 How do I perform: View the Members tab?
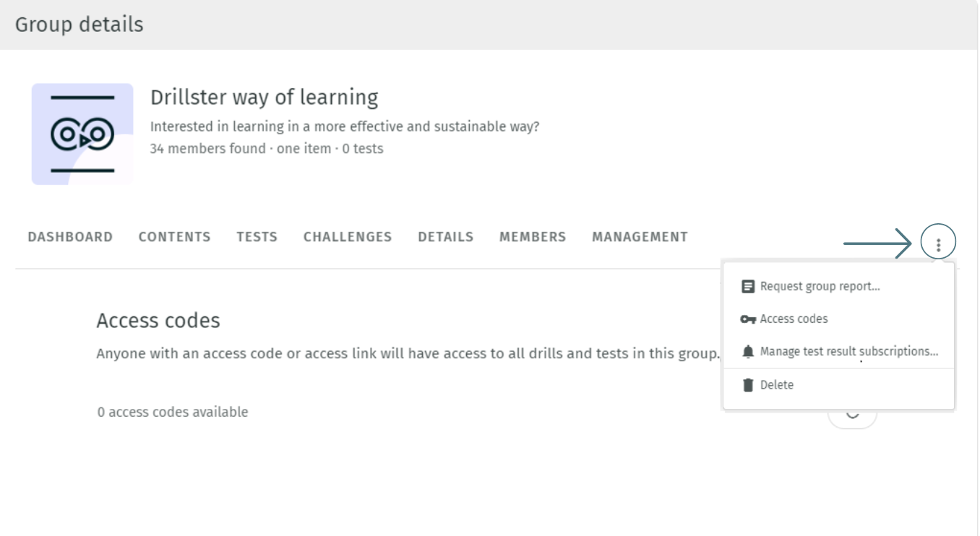coord(533,237)
